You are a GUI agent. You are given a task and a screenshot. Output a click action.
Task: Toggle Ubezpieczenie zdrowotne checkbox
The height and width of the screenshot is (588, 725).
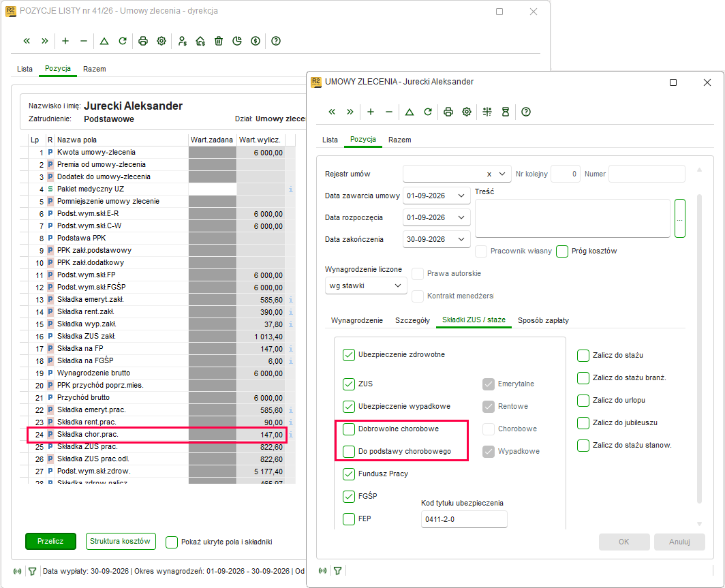(349, 355)
